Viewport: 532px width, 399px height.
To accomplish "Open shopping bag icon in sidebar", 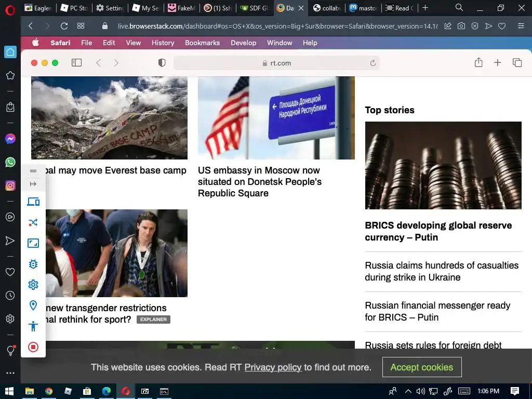I will tap(10, 107).
